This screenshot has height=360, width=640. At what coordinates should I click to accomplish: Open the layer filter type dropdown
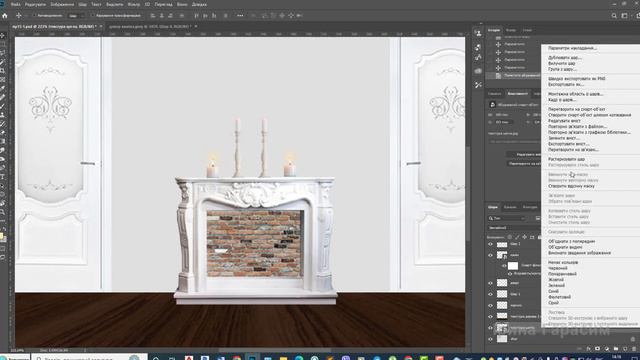507,218
